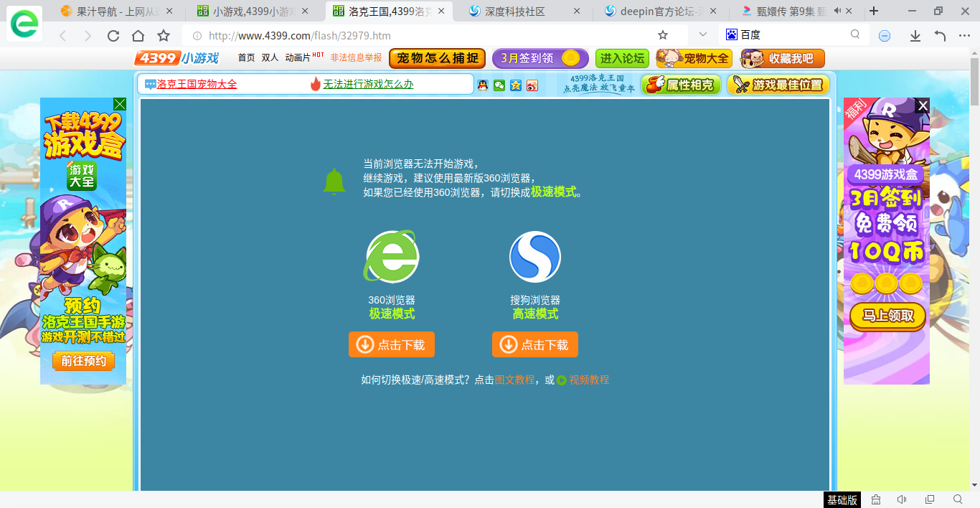Click the 游戏最佳位置 button
Screen dimensions: 980x508
pos(778,85)
